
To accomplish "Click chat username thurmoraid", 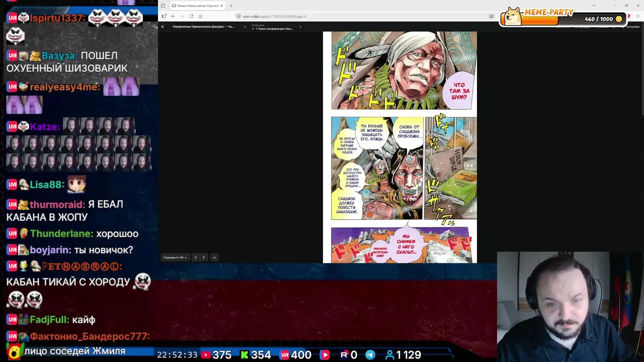I will point(57,205).
